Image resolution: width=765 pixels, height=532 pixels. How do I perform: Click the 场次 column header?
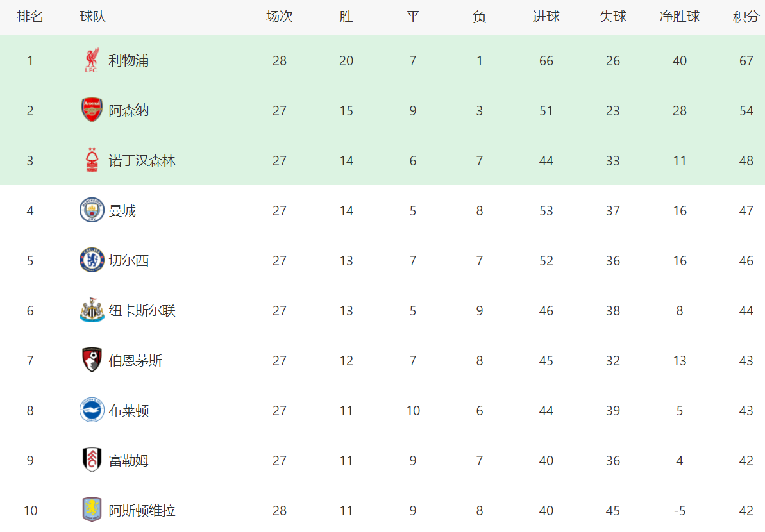[x=280, y=17]
